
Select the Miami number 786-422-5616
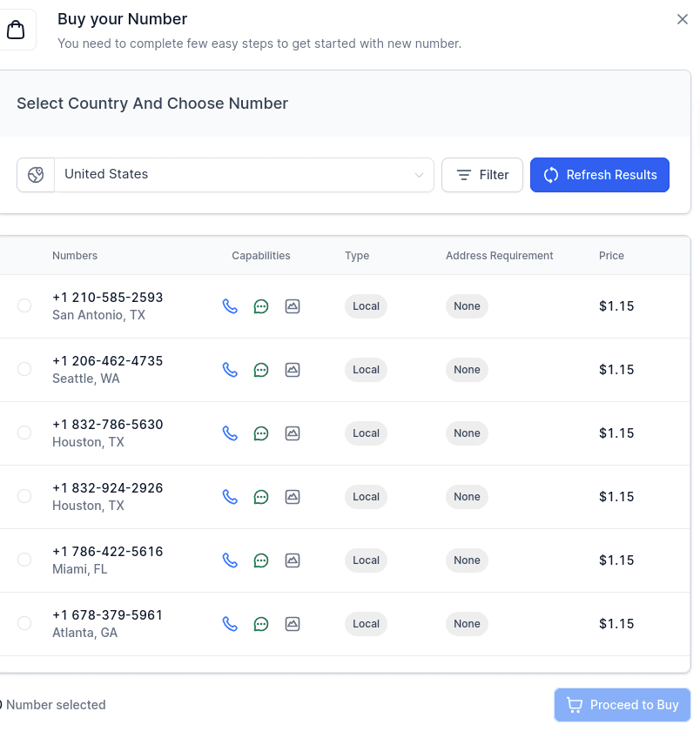[x=24, y=560]
